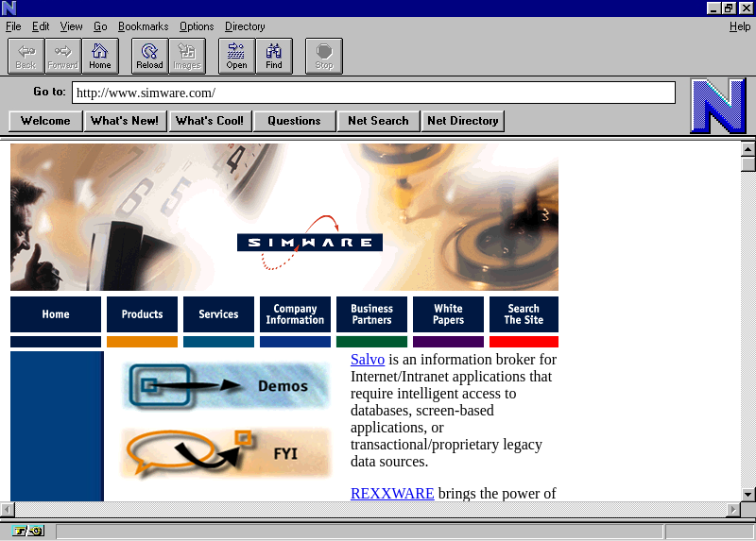Search page text with Find icon

pyautogui.click(x=274, y=56)
